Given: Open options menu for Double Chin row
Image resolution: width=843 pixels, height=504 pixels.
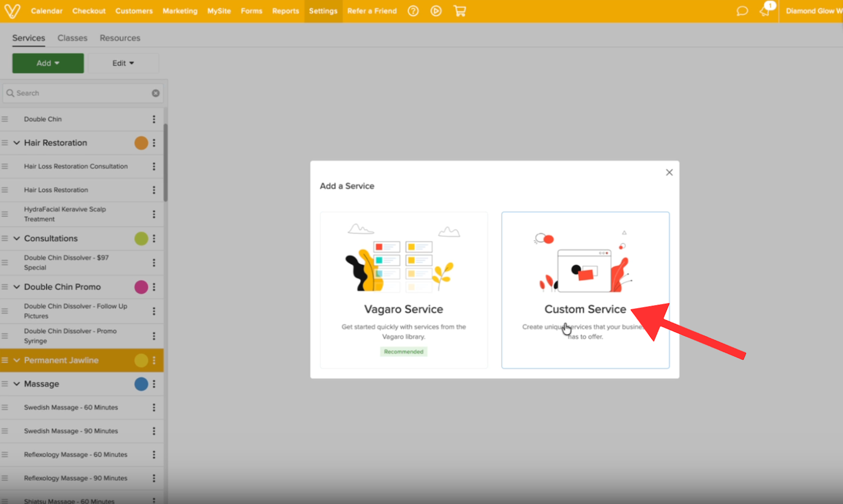Looking at the screenshot, I should (x=154, y=119).
